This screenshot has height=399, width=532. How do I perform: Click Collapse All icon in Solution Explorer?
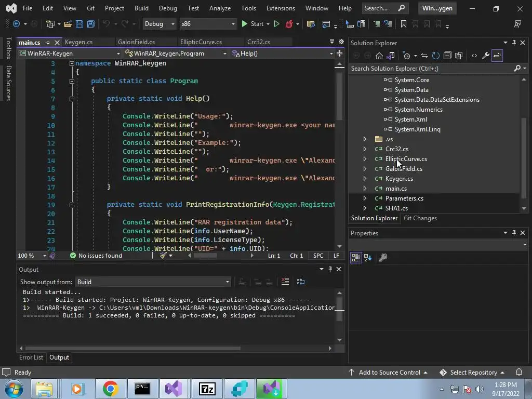(447, 56)
